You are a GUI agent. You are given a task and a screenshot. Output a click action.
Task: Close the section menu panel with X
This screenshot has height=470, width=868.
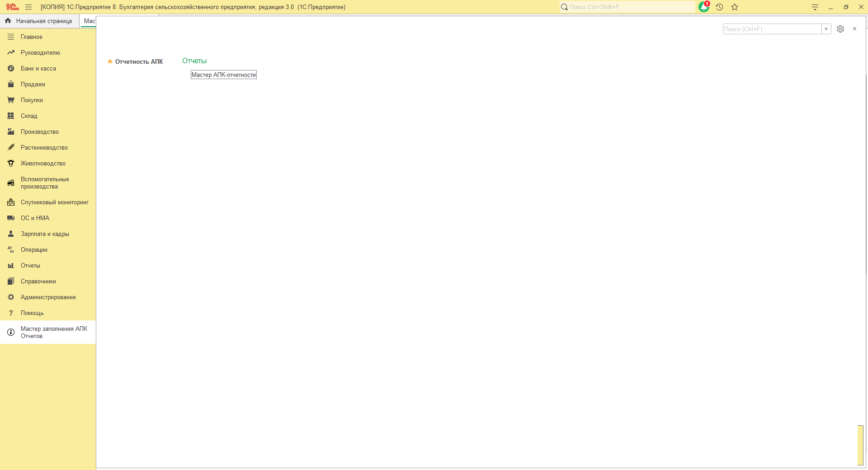coord(854,29)
